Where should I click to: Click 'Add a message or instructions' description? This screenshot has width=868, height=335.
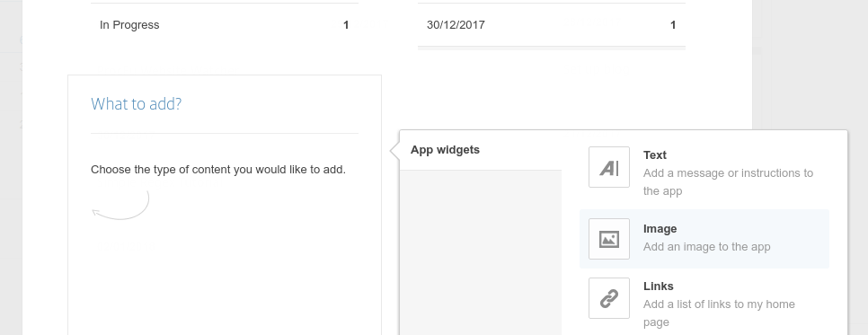[728, 182]
